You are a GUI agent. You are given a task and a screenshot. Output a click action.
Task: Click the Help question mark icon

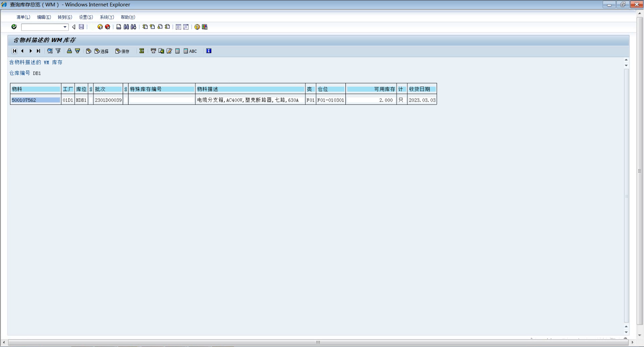click(197, 27)
